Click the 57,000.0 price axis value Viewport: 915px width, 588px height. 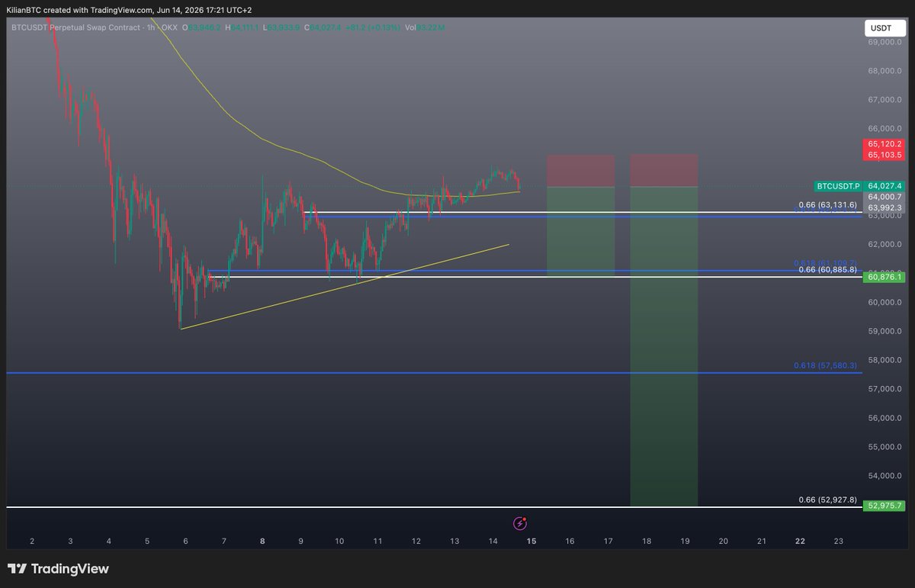coord(884,389)
